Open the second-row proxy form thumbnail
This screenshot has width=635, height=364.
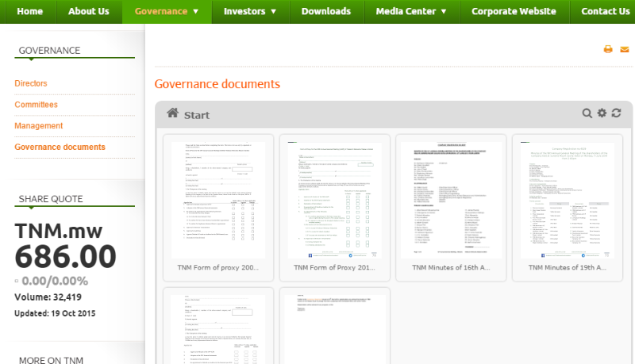(x=218, y=329)
